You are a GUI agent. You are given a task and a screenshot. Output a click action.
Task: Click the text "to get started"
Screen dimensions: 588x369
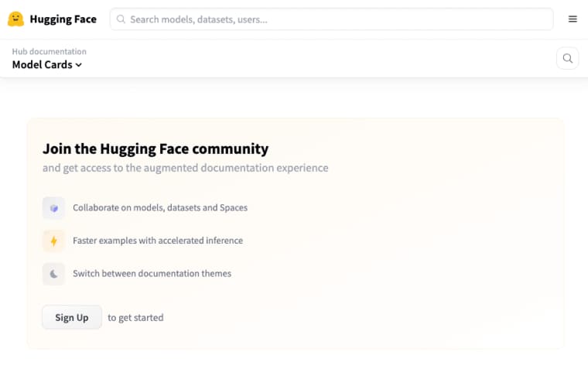tap(135, 318)
